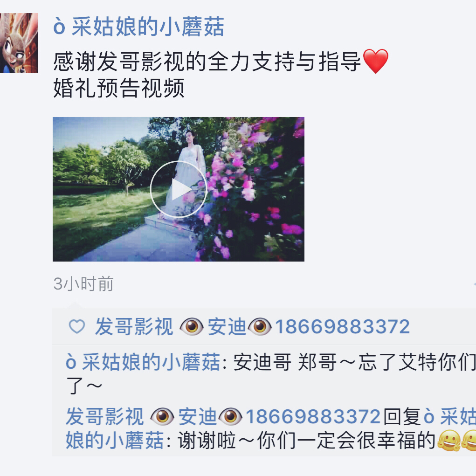476x476 pixels.
Task: Open 发哥影视 name in the reply comment
Action: tap(105, 416)
